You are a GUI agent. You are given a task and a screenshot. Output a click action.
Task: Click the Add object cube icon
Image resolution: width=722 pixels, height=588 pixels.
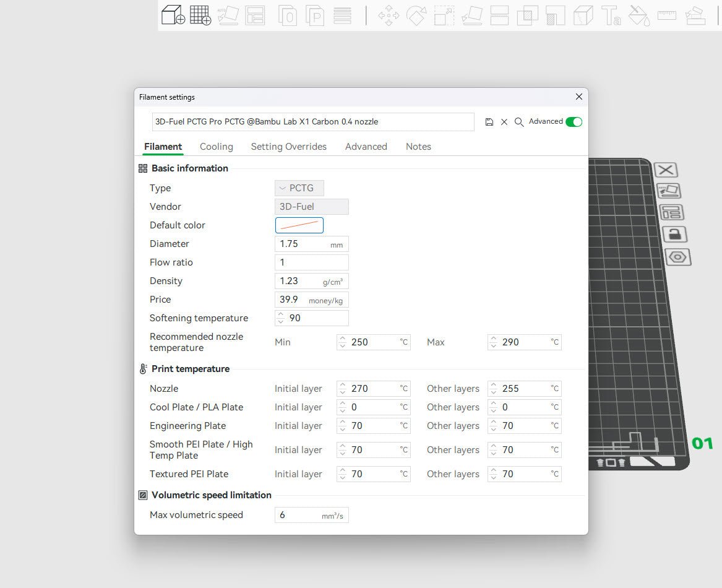click(x=173, y=15)
